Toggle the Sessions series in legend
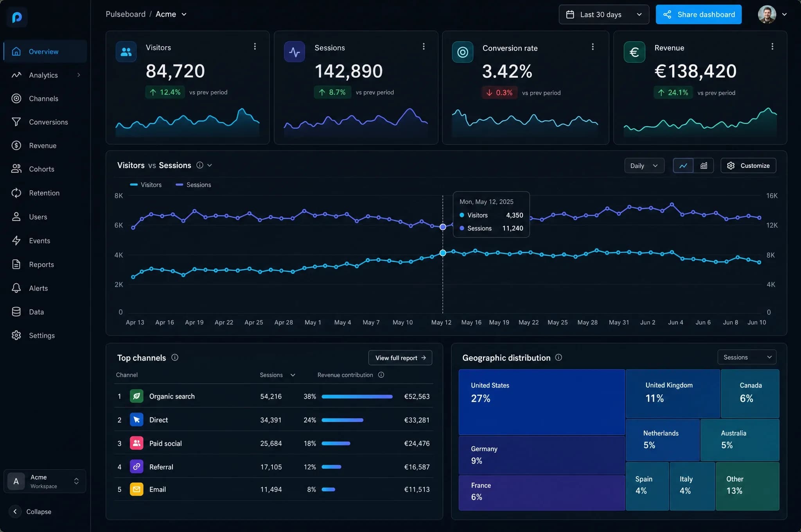 (193, 185)
